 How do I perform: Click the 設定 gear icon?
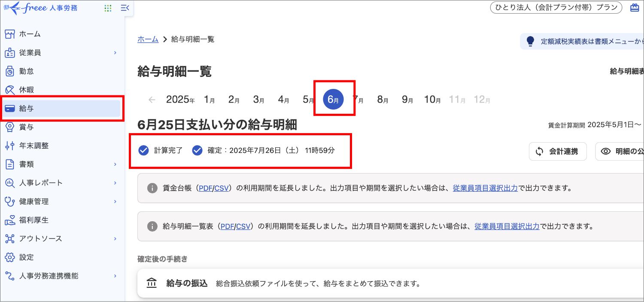pos(10,257)
